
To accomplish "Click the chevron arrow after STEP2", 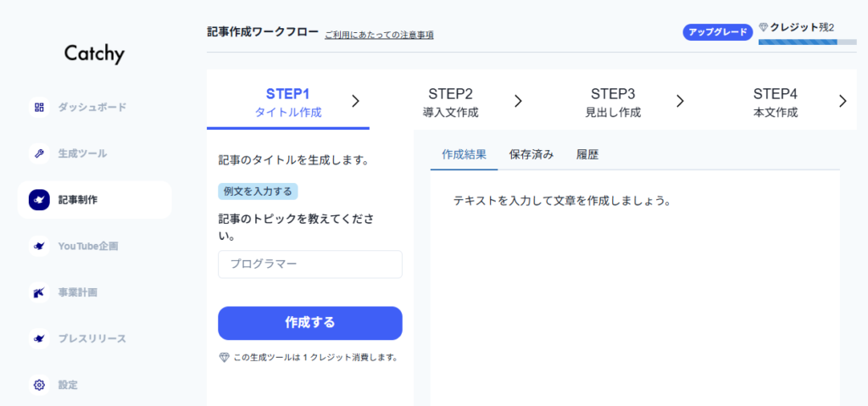I will click(x=518, y=101).
